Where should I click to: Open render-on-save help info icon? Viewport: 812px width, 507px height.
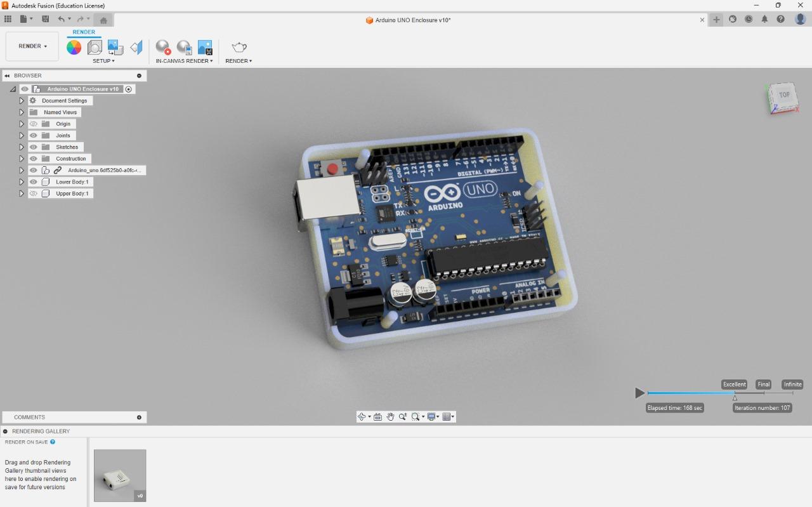53,442
